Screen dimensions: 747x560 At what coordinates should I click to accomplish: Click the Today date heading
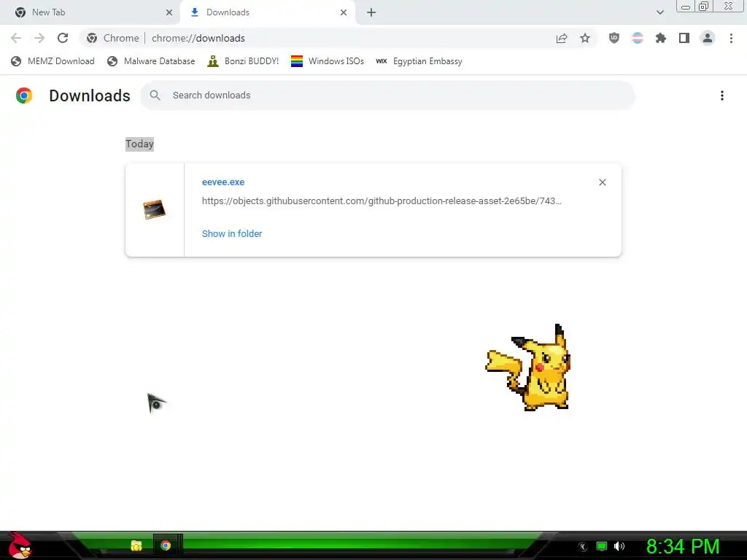point(139,144)
